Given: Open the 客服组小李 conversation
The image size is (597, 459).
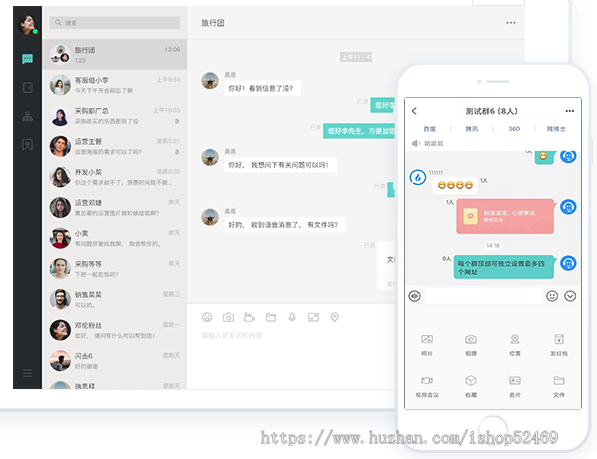Looking at the screenshot, I should pyautogui.click(x=115, y=85).
